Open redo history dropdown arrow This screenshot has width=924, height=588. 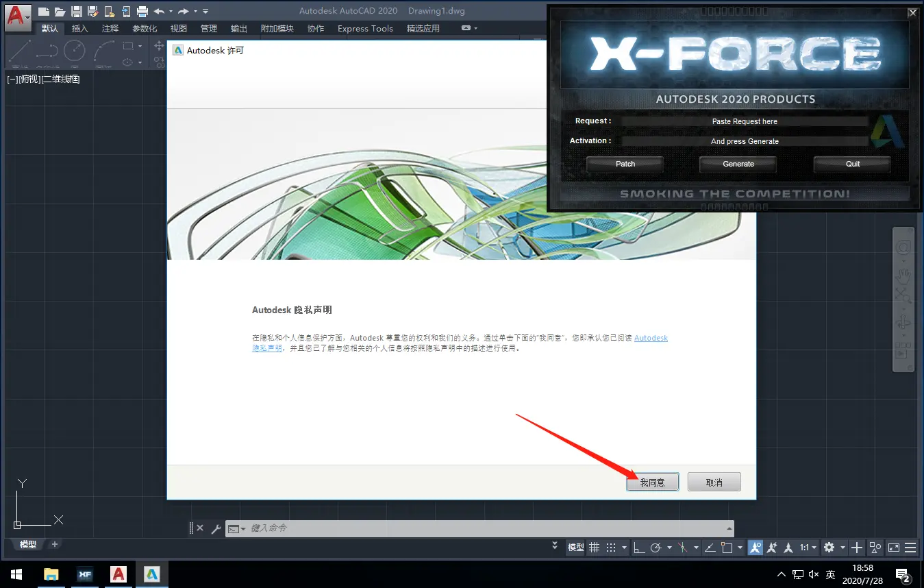coord(195,11)
